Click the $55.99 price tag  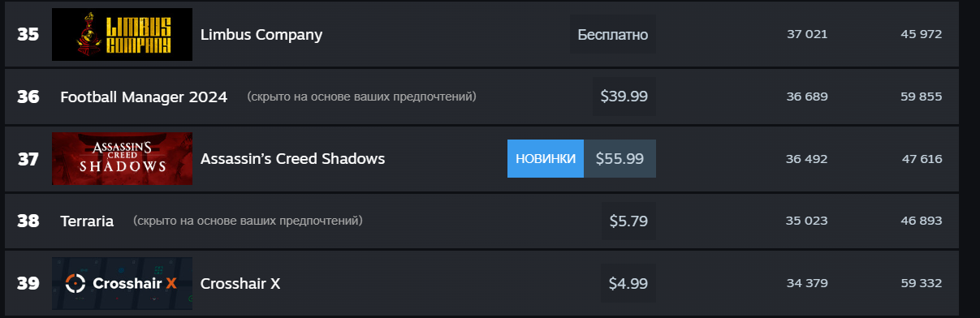(620, 158)
